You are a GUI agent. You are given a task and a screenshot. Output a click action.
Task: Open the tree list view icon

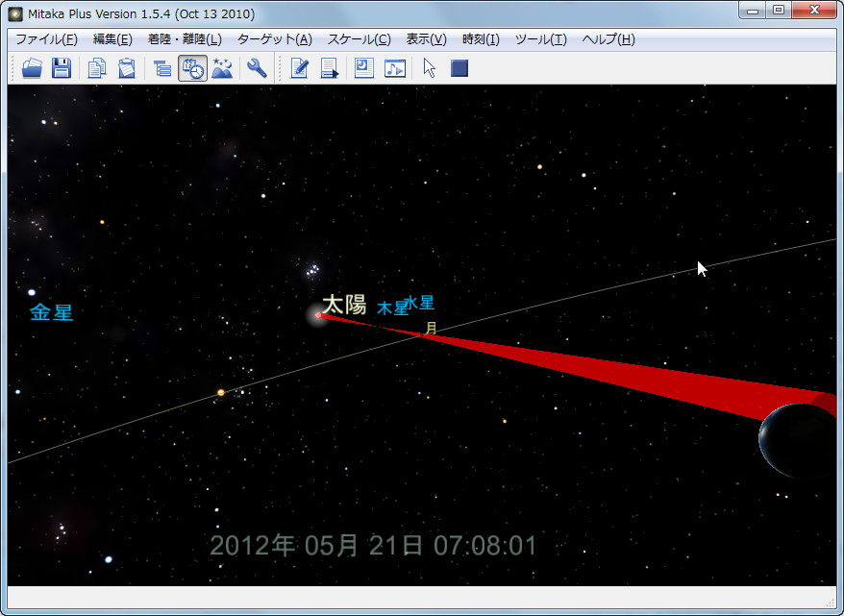coord(162,68)
